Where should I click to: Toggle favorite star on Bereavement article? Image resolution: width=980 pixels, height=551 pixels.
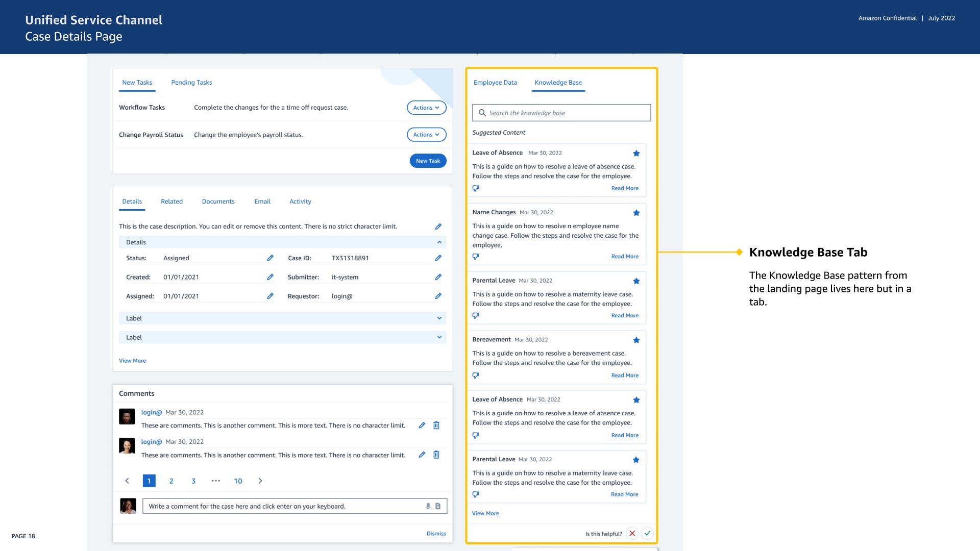[636, 340]
